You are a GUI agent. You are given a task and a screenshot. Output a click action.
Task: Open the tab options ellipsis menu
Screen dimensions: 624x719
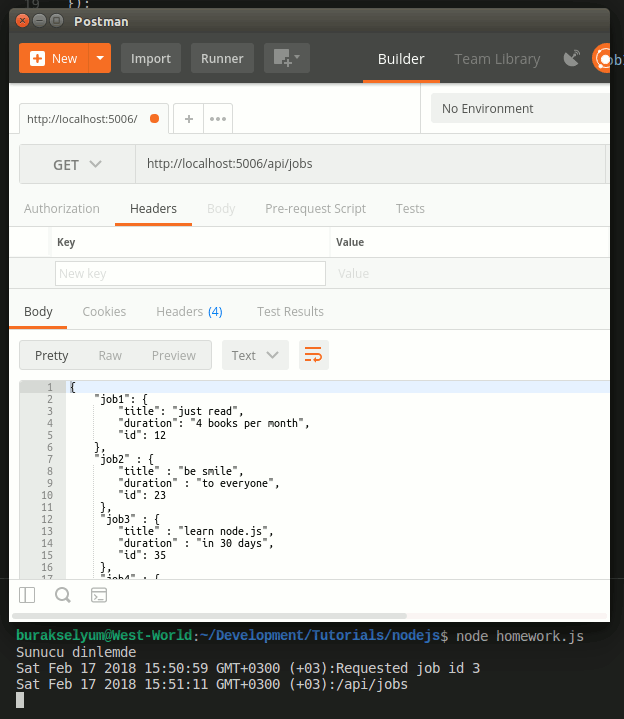click(218, 119)
